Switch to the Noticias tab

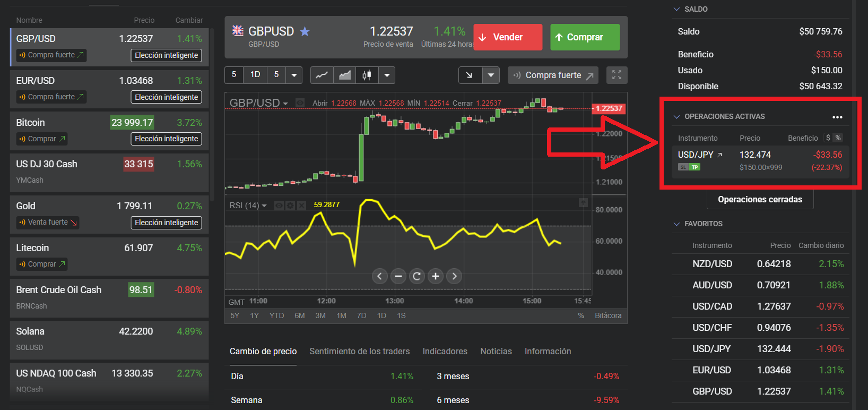496,351
